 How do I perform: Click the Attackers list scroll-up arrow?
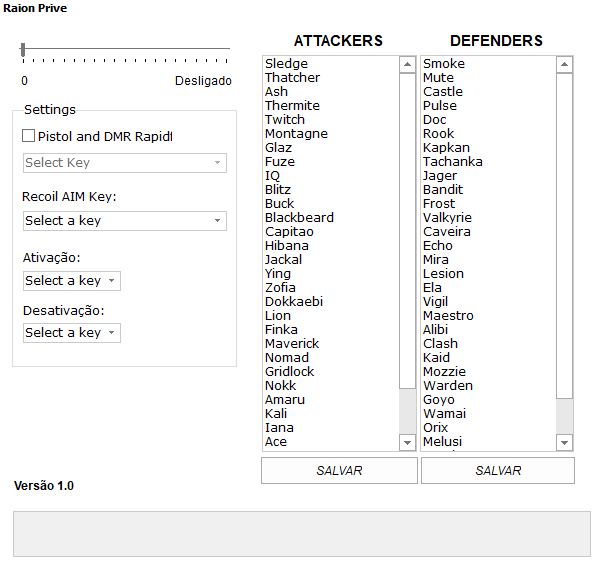pos(407,64)
